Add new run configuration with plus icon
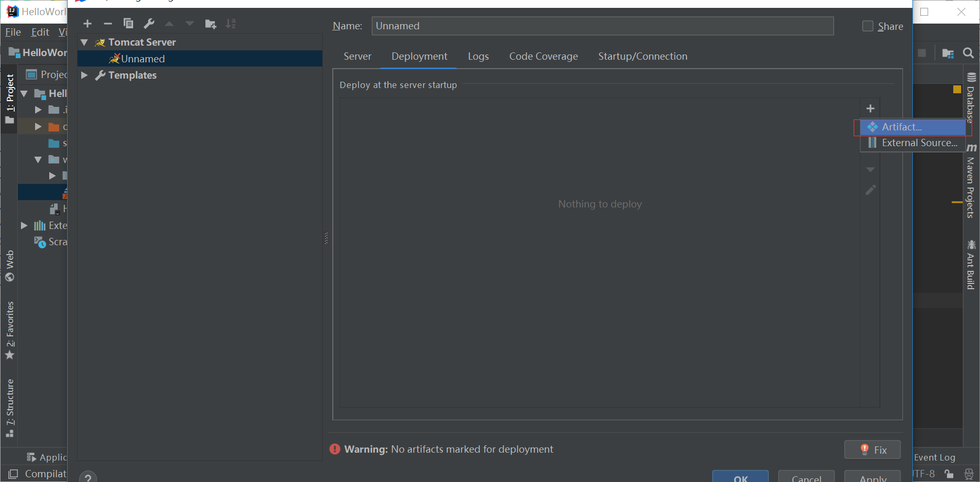Image resolution: width=980 pixels, height=482 pixels. pos(88,24)
